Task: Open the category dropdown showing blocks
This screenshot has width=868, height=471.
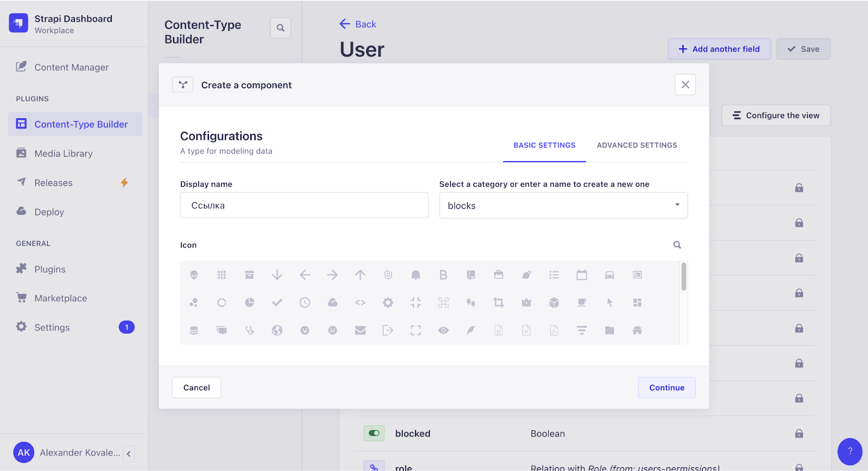Action: 563,206
